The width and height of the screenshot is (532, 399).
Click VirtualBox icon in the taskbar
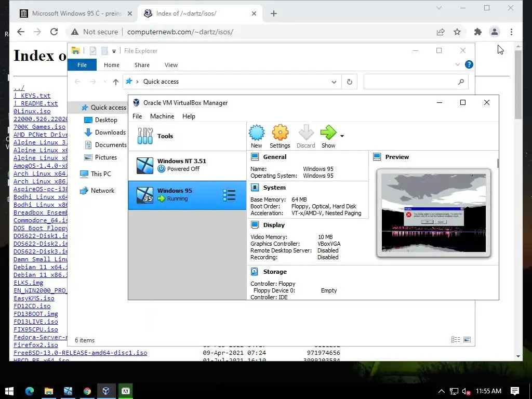[x=106, y=391]
